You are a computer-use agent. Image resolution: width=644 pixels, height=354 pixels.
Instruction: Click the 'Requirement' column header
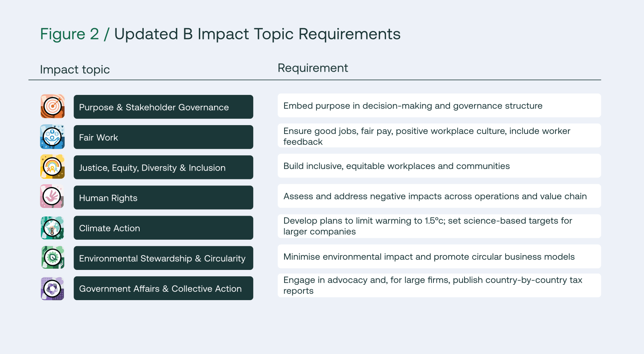click(313, 68)
